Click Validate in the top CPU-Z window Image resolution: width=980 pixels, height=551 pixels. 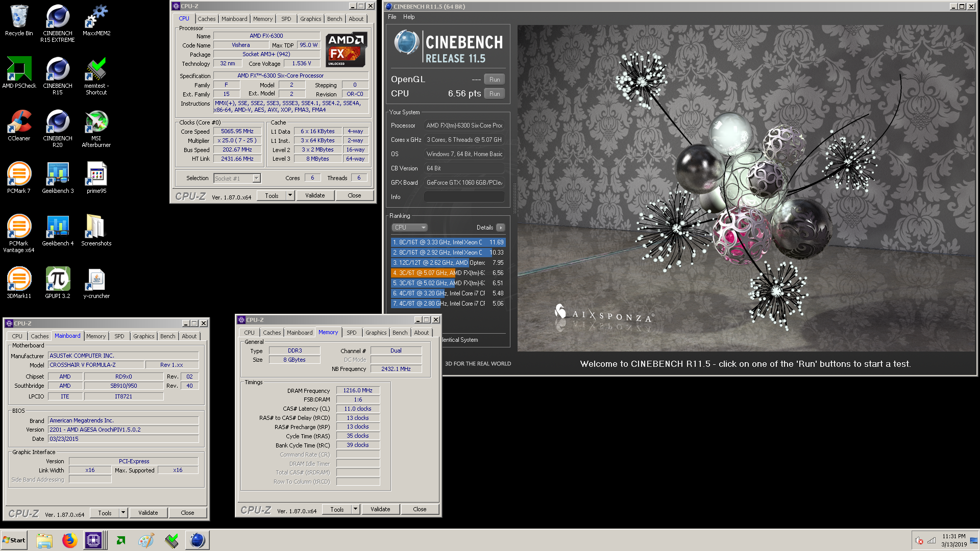coord(315,195)
